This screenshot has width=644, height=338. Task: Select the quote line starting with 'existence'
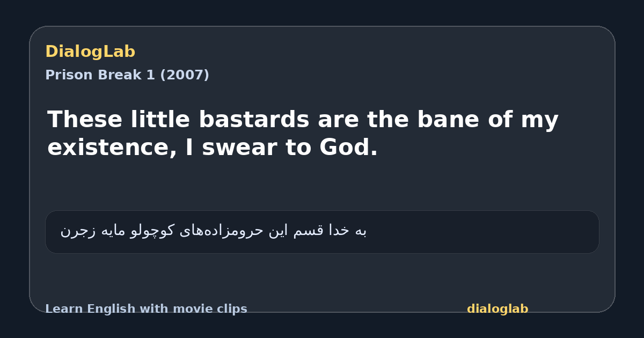[x=213, y=148]
